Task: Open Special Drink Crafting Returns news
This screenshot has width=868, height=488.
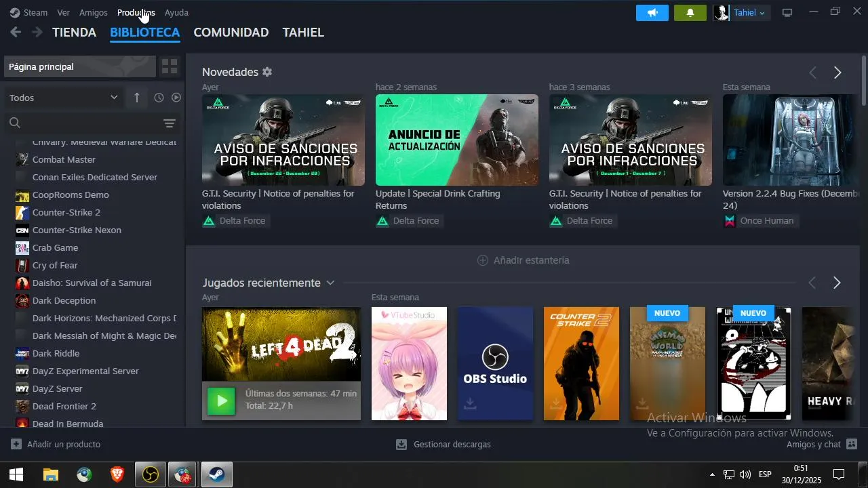Action: pos(457,140)
